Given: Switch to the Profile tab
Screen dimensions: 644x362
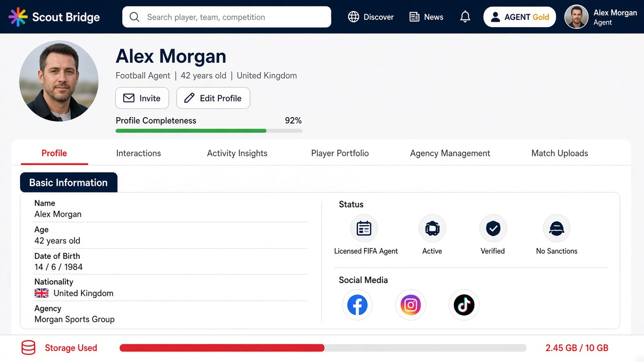Looking at the screenshot, I should coord(54,153).
